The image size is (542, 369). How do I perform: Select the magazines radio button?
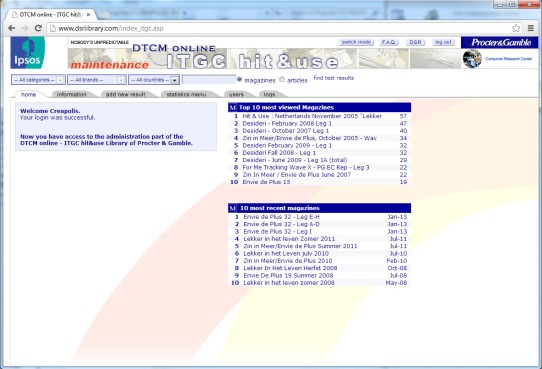click(x=239, y=79)
